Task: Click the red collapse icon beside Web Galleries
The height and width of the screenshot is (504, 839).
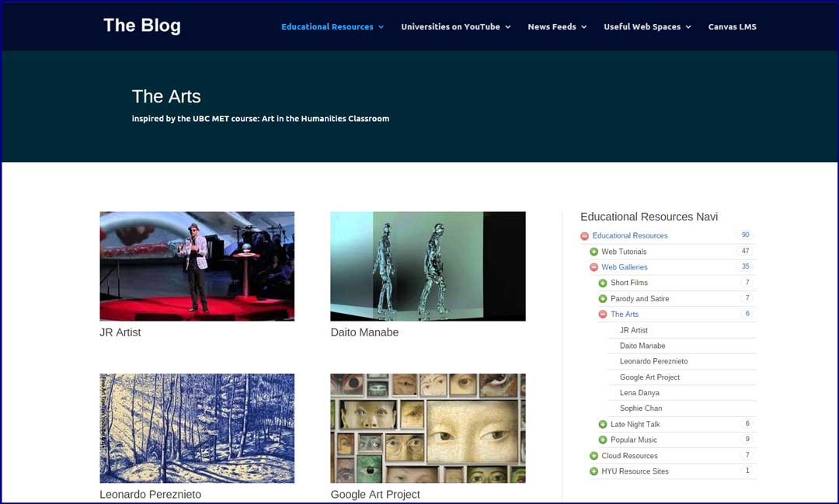Action: coord(594,266)
